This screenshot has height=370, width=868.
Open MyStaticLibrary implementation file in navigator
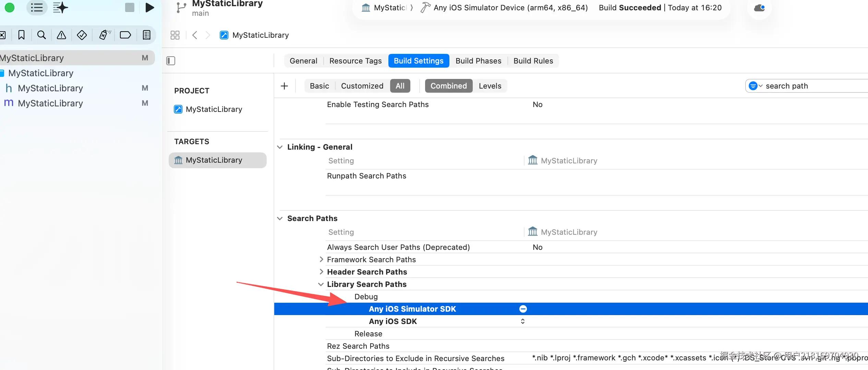(50, 103)
